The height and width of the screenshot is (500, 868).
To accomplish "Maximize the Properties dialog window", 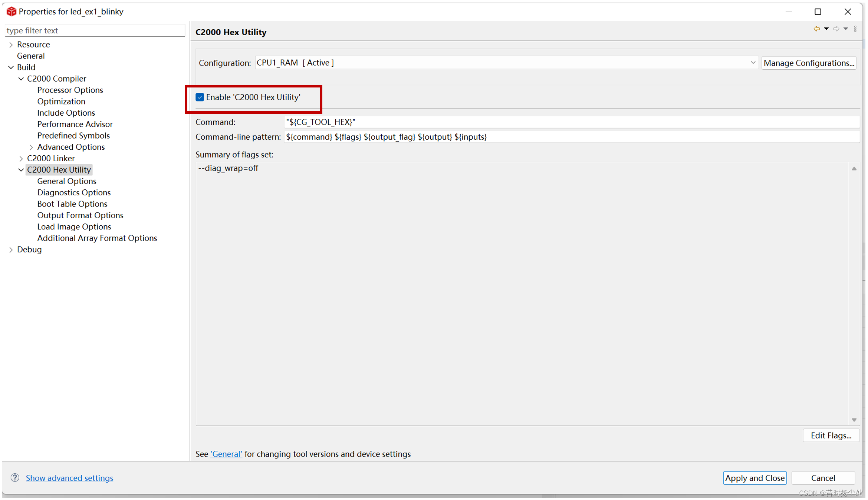I will (x=818, y=11).
